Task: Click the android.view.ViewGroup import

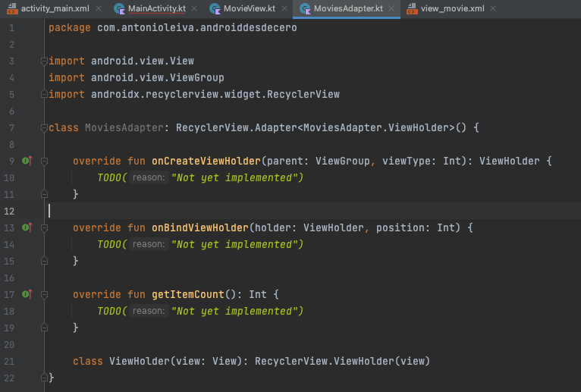Action: click(x=158, y=78)
